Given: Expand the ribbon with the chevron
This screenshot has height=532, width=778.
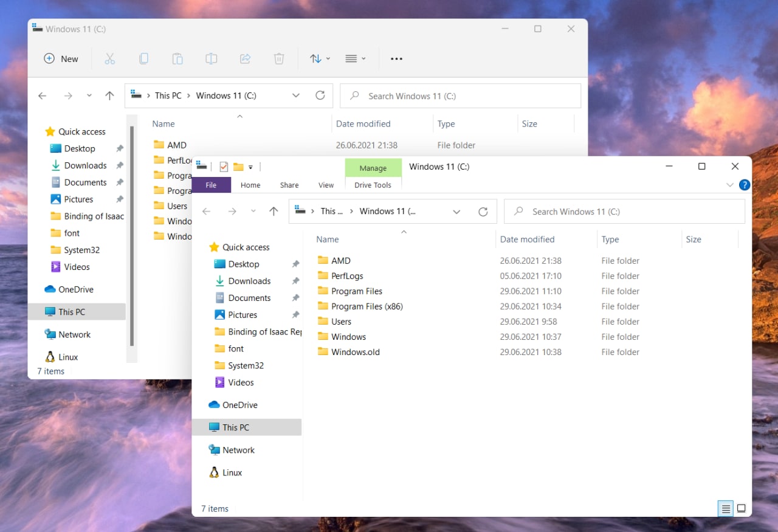Looking at the screenshot, I should pyautogui.click(x=730, y=185).
